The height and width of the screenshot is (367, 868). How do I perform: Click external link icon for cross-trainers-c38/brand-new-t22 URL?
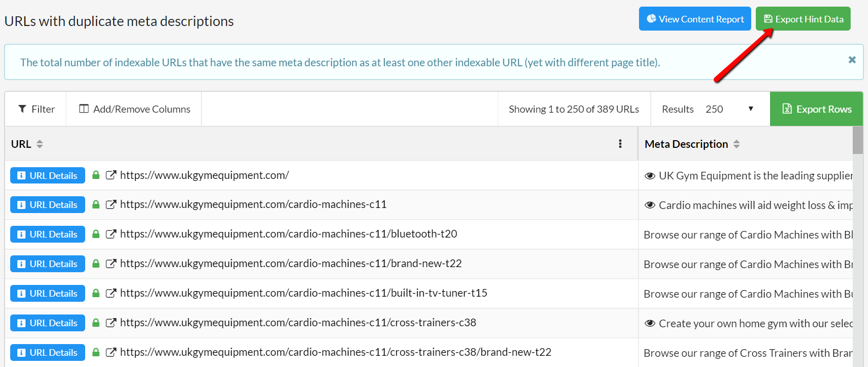[x=111, y=352]
